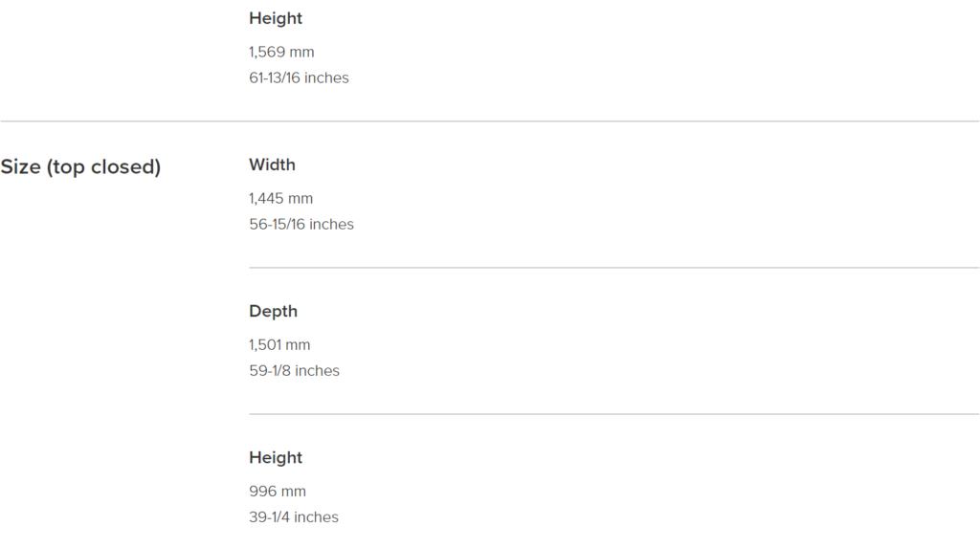980x548 pixels.
Task: Click the 1,501 mm depth value
Action: click(279, 345)
